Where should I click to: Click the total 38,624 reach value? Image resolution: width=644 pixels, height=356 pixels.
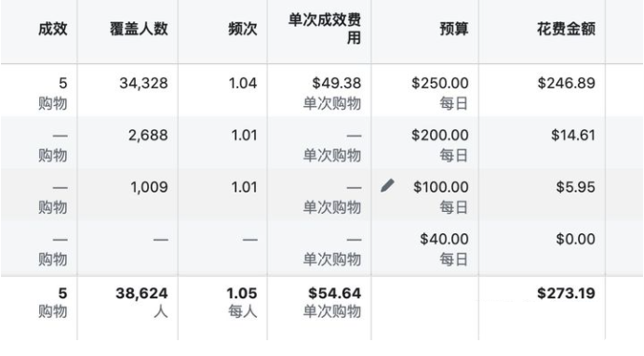tap(141, 293)
